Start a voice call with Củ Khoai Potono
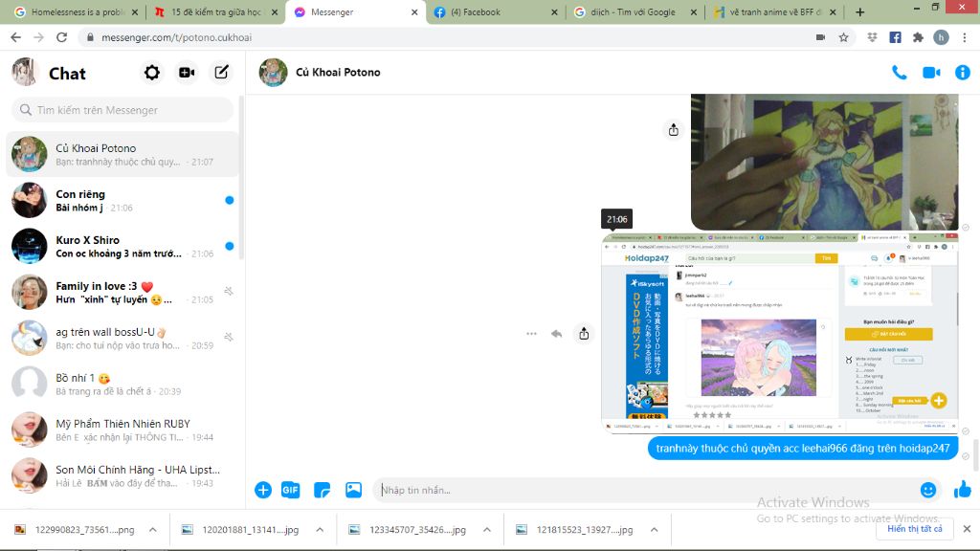 point(900,73)
